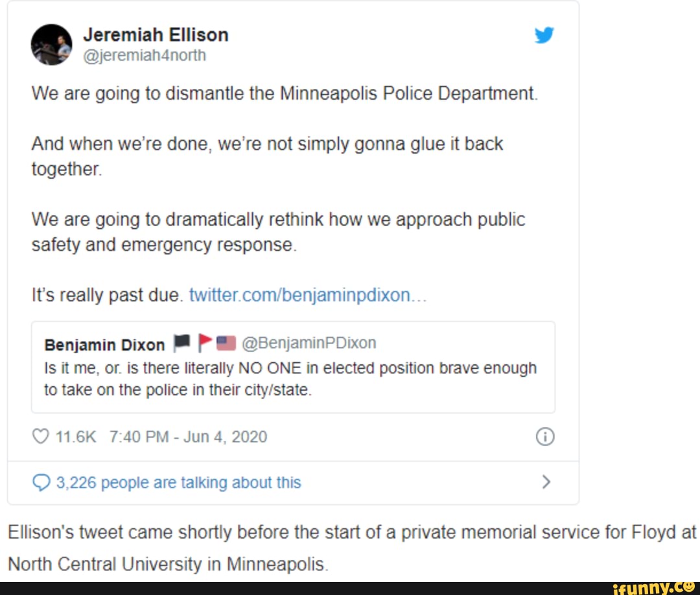Image resolution: width=700 pixels, height=595 pixels.
Task: Click the black flag emoji in Benjamin Dixon's name
Action: (182, 343)
